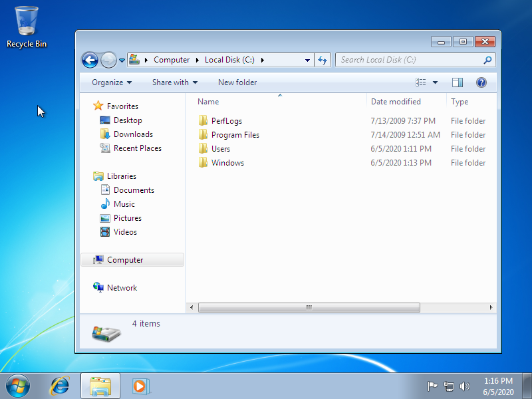The width and height of the screenshot is (532, 399).
Task: Toggle the preview pane button
Action: tap(457, 82)
